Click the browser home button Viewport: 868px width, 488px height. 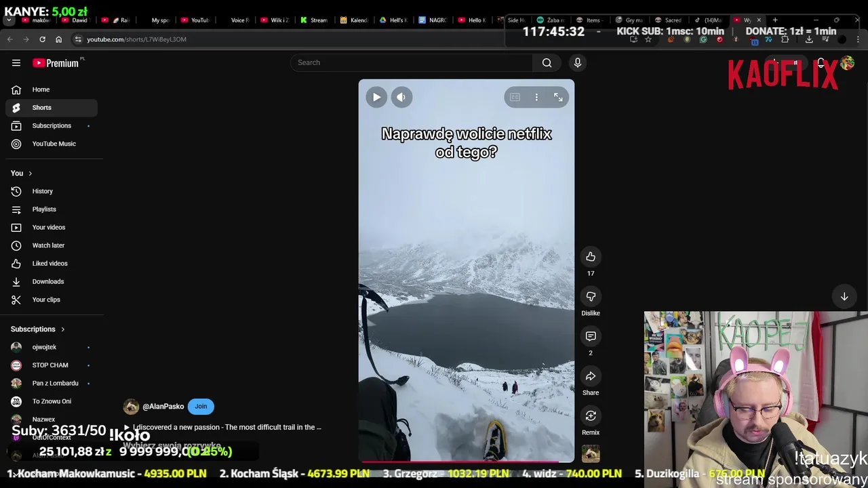click(x=58, y=39)
